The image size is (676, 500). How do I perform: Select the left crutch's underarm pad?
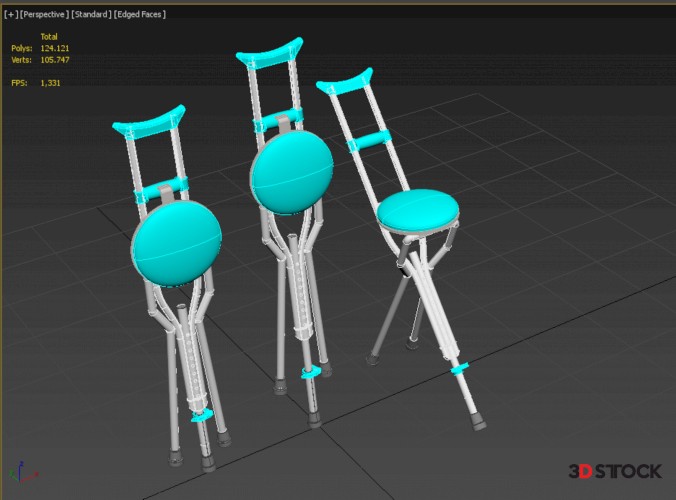point(149,122)
